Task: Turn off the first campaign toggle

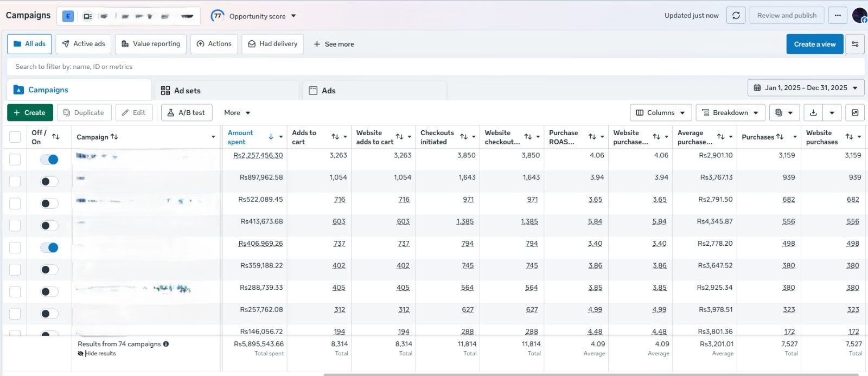Action: pyautogui.click(x=49, y=160)
